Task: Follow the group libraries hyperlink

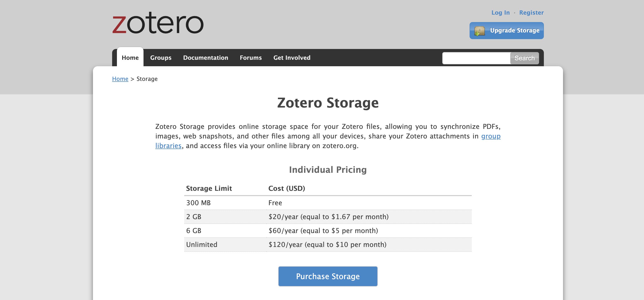Action: click(x=490, y=136)
